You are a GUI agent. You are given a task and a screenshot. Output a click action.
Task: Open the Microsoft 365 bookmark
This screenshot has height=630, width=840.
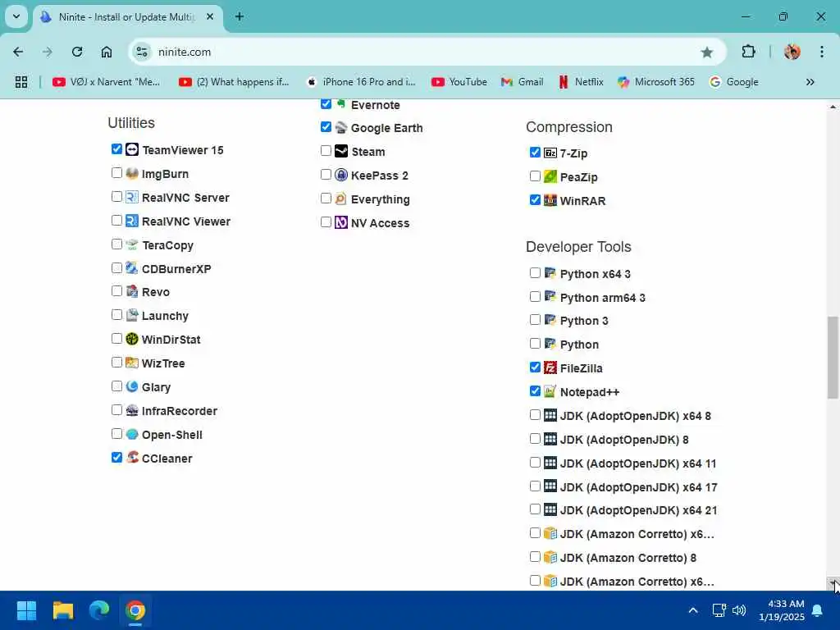pyautogui.click(x=656, y=82)
